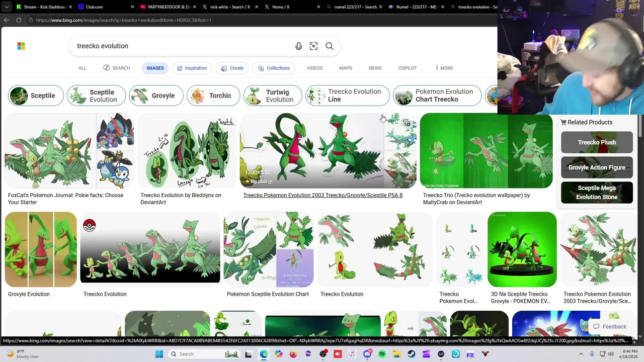This screenshot has height=362, width=644.
Task: Open Collections button
Action: tap(274, 68)
